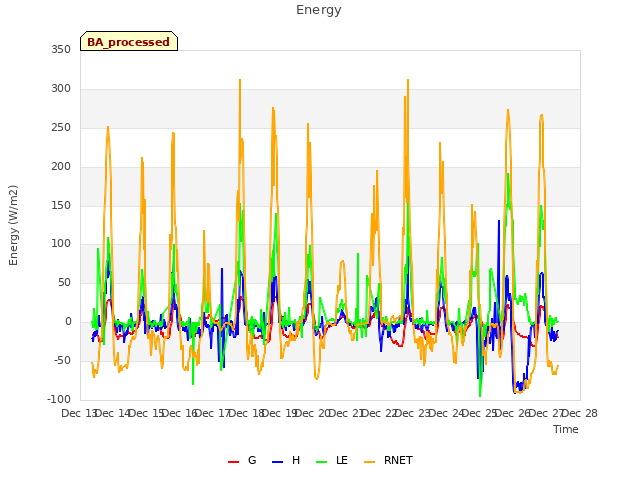Toggle the H series legend entry
Screen dimensions: 640x480
286,460
